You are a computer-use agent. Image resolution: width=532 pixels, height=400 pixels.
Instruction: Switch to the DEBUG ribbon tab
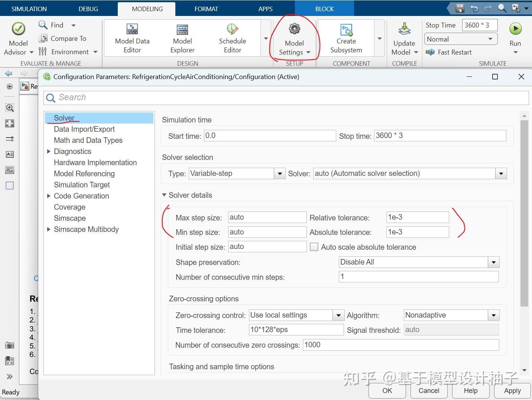tap(88, 9)
